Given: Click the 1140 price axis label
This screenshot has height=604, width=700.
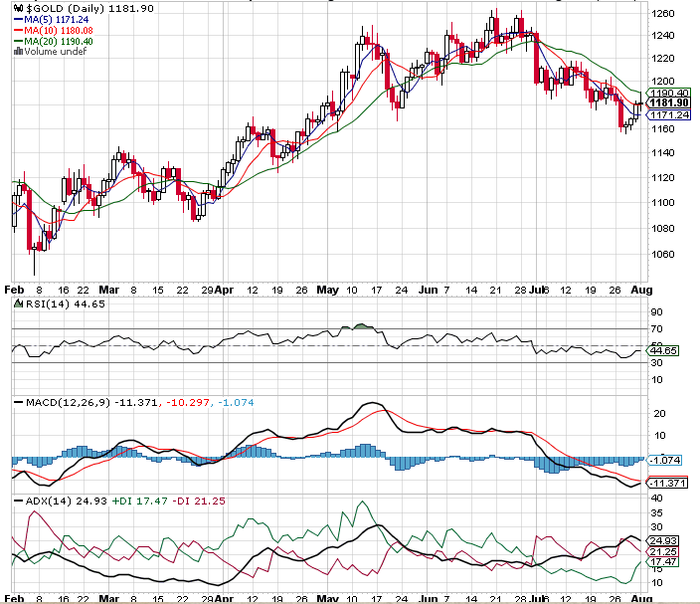Looking at the screenshot, I should [662, 153].
